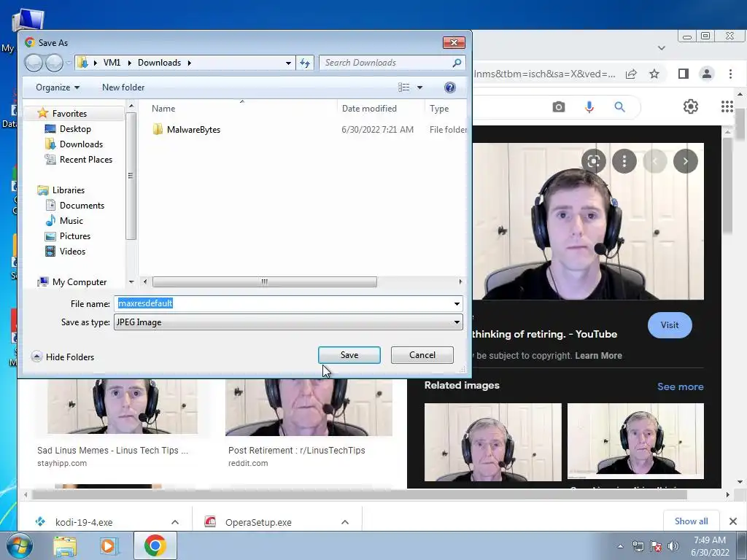
Task: Click the search magnifier icon in Save As
Action: tap(457, 63)
